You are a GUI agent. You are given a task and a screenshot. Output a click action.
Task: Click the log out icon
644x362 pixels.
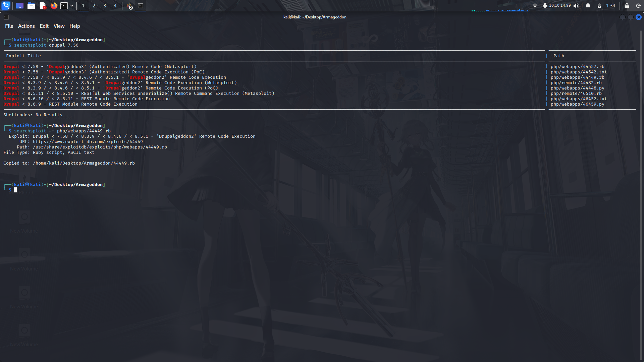click(x=638, y=6)
